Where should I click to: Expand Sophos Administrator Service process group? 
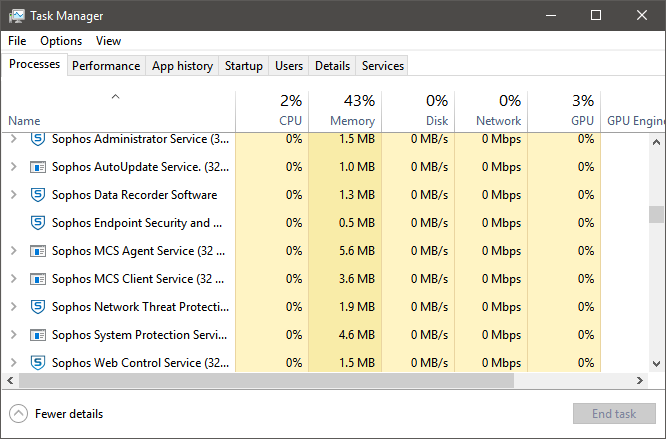pos(14,139)
